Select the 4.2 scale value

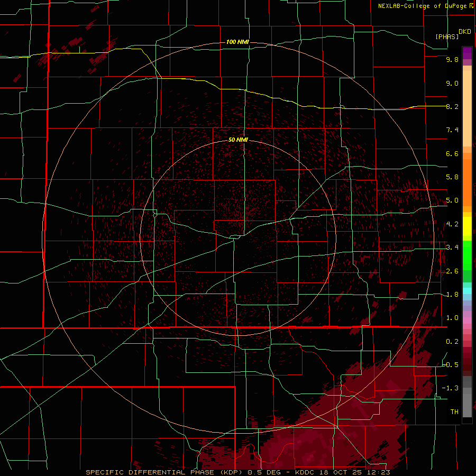[452, 224]
